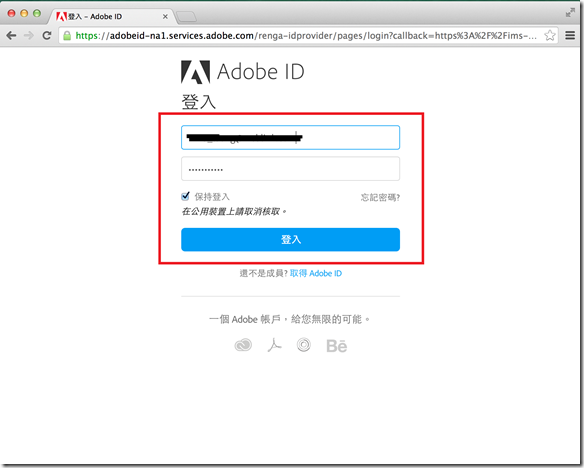Click the green window zoom button
This screenshot has width=584, height=468.
(37, 13)
